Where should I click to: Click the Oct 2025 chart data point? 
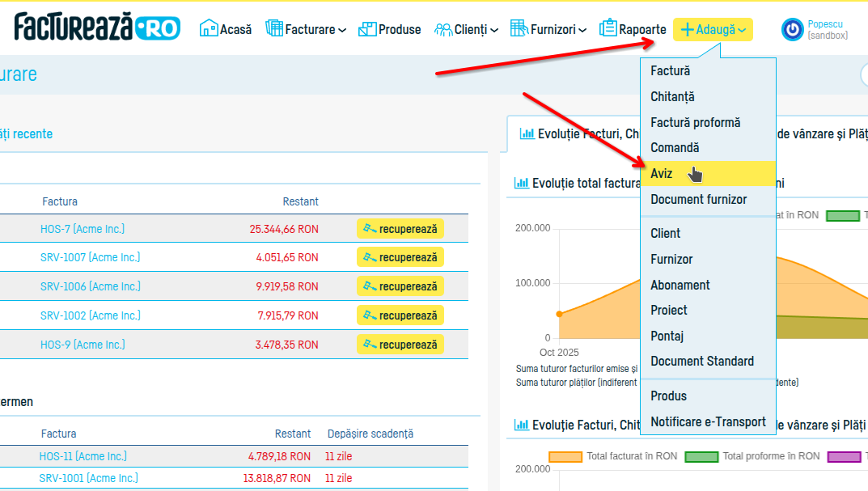pyautogui.click(x=559, y=314)
